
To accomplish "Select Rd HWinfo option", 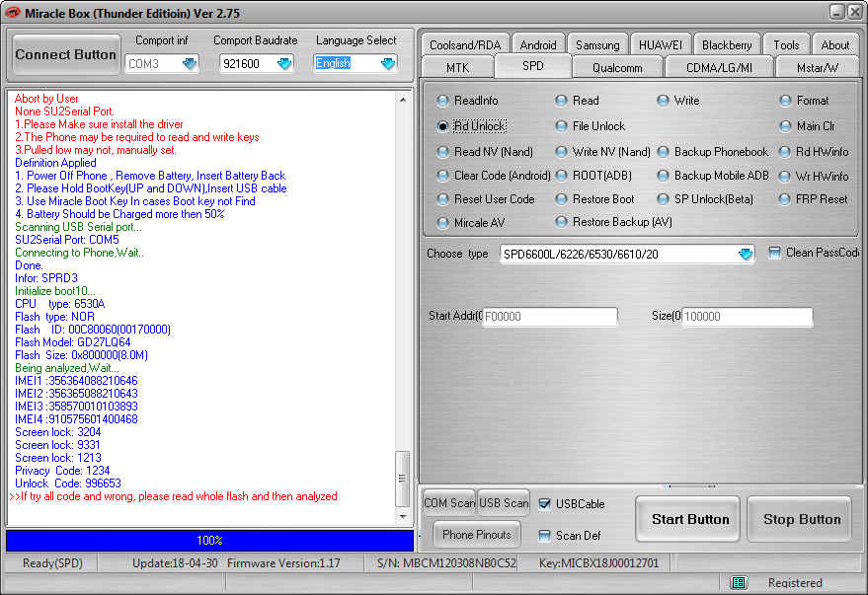I will point(814,152).
